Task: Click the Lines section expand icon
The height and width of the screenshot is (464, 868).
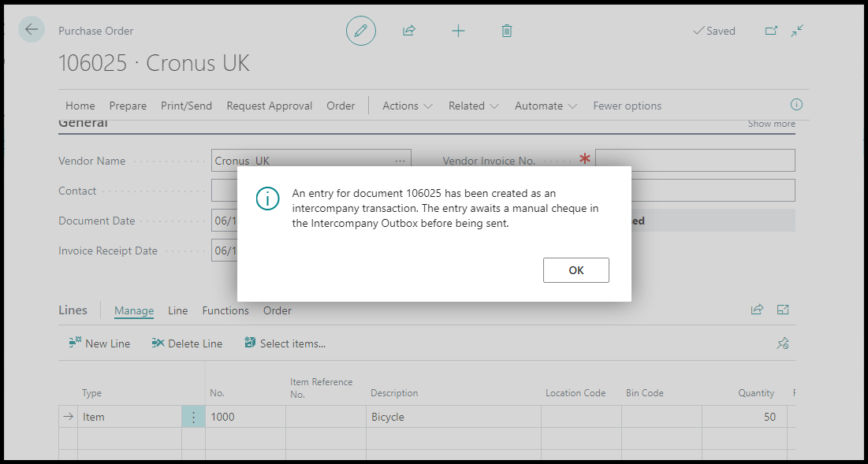Action: tap(783, 310)
